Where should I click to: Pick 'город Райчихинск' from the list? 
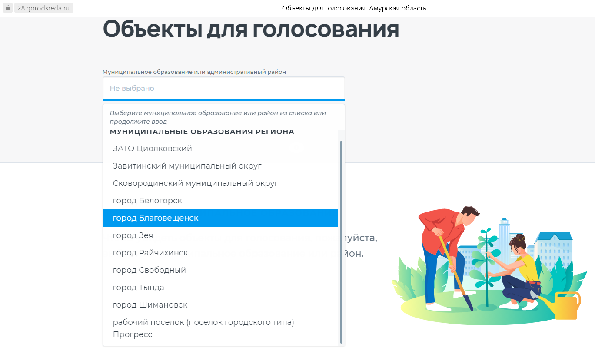coord(220,253)
